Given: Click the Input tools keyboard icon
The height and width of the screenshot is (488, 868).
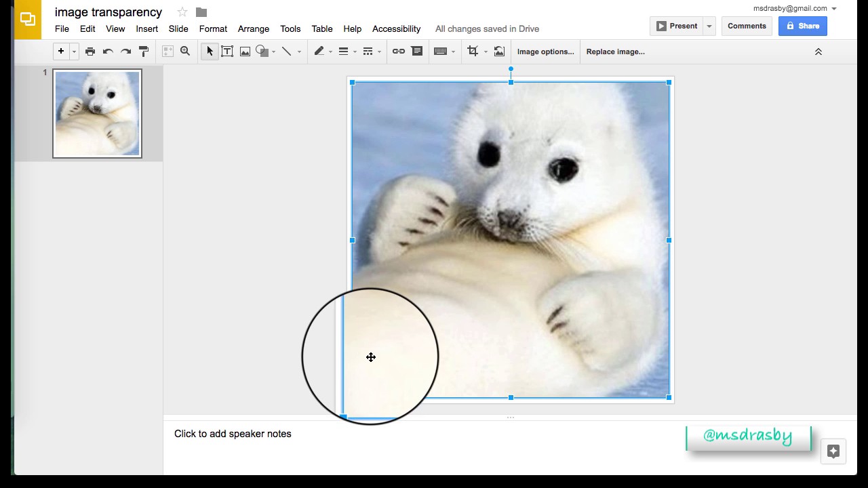Looking at the screenshot, I should tap(440, 52).
